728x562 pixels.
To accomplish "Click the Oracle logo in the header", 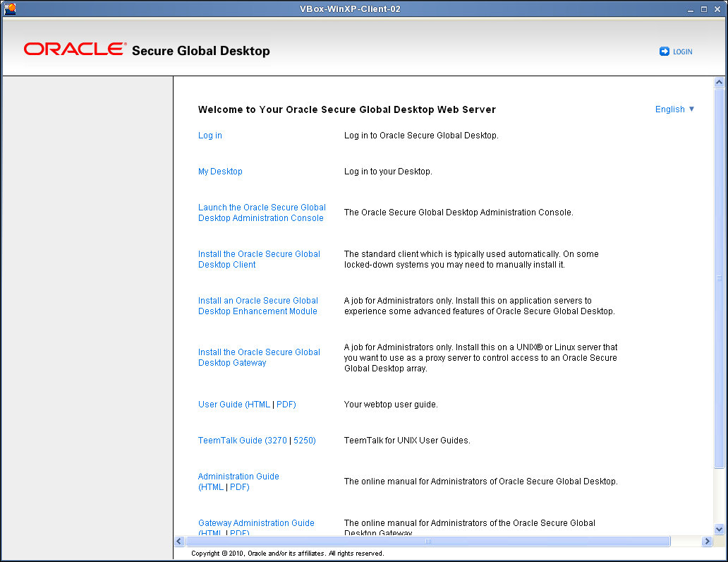I will (x=75, y=49).
